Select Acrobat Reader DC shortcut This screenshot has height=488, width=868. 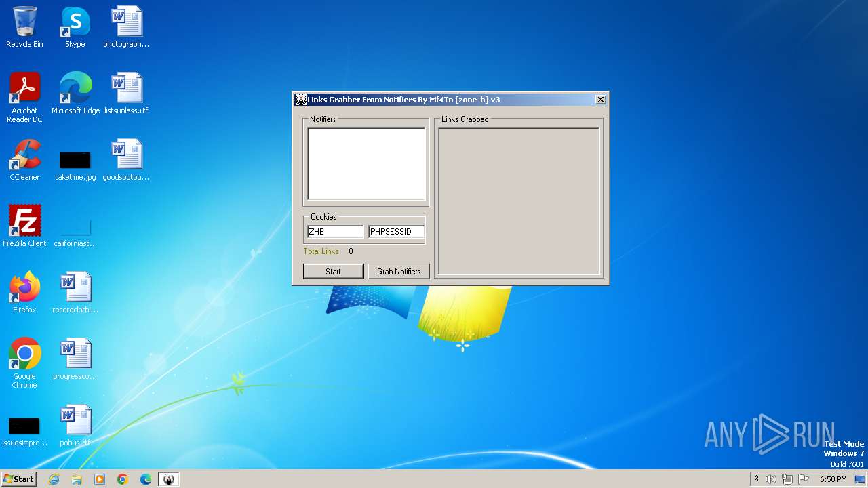pyautogui.click(x=24, y=98)
